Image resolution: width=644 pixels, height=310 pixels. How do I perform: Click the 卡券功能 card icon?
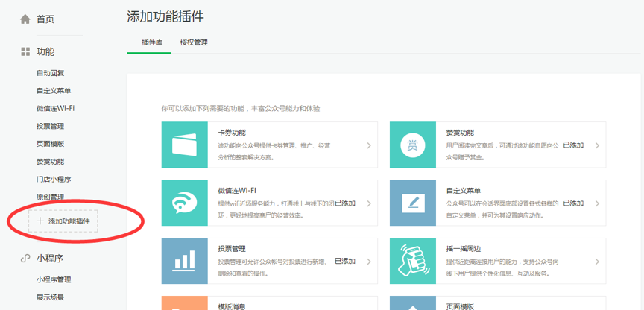coord(184,145)
